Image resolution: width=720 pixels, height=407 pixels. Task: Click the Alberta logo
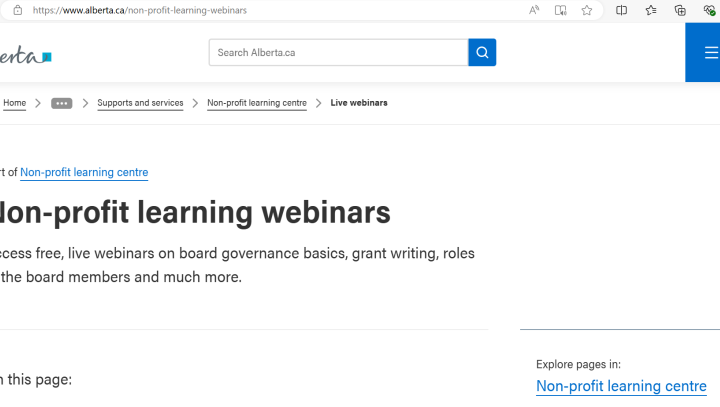point(25,55)
